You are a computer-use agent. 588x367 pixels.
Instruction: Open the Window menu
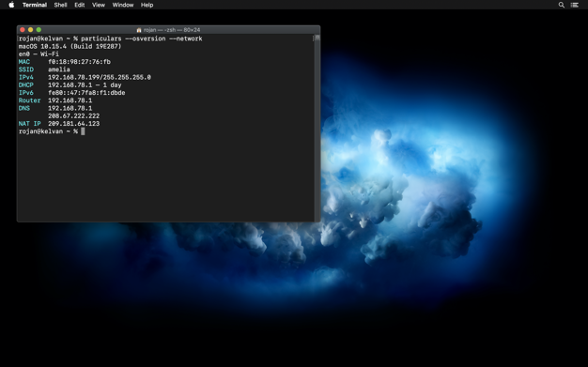123,5
